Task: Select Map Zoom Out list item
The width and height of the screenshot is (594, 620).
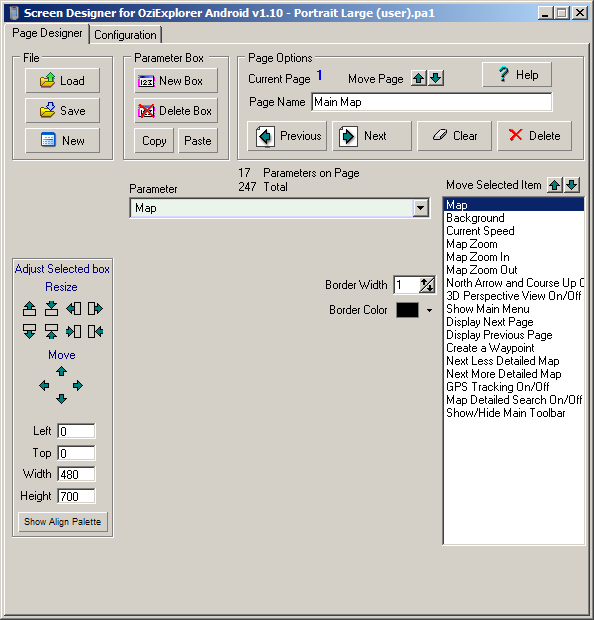Action: pyautogui.click(x=514, y=270)
